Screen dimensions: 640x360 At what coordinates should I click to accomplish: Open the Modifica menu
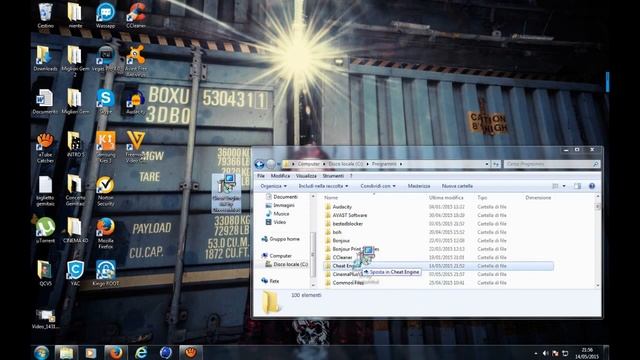[280, 176]
